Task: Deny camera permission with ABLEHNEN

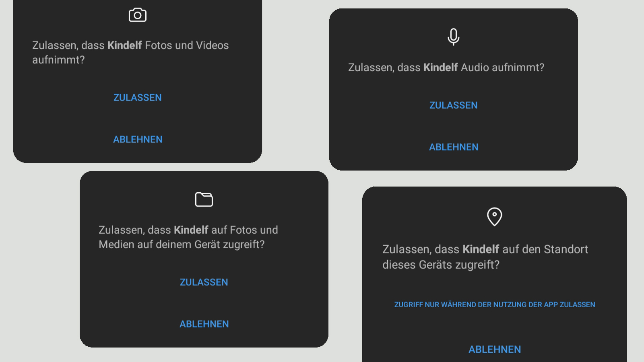Action: click(138, 140)
